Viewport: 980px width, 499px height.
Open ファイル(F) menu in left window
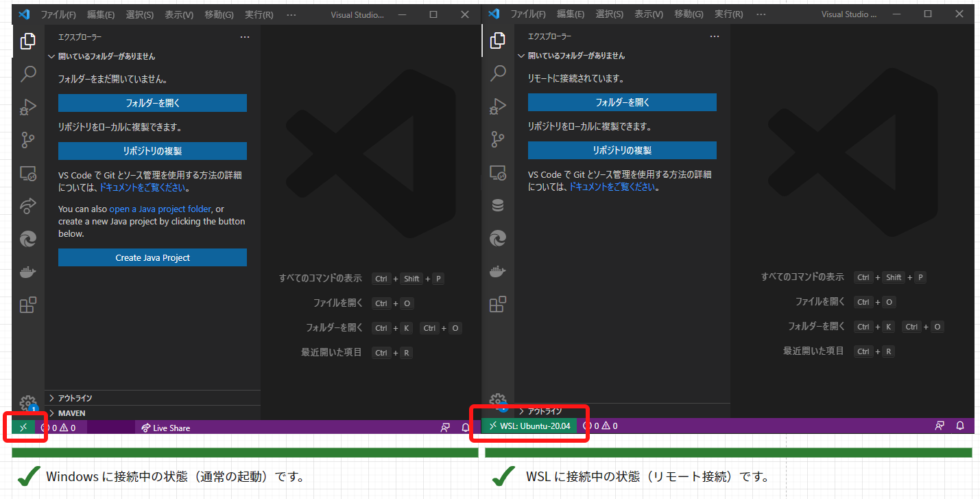[x=58, y=14]
